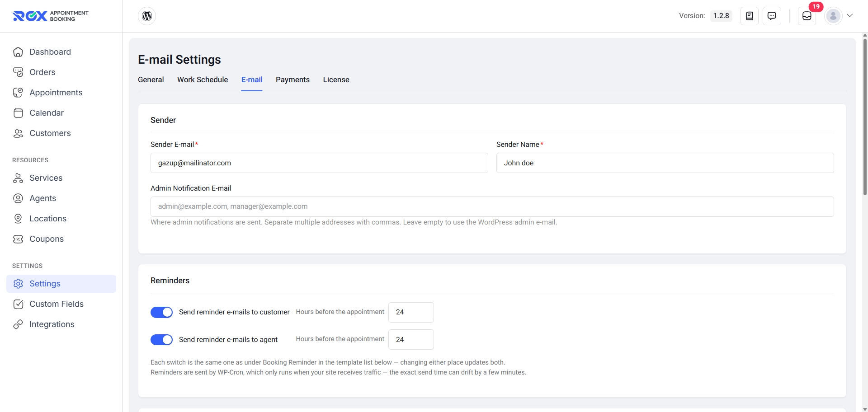The height and width of the screenshot is (412, 868).
Task: Click the Orders sidebar icon
Action: [18, 72]
